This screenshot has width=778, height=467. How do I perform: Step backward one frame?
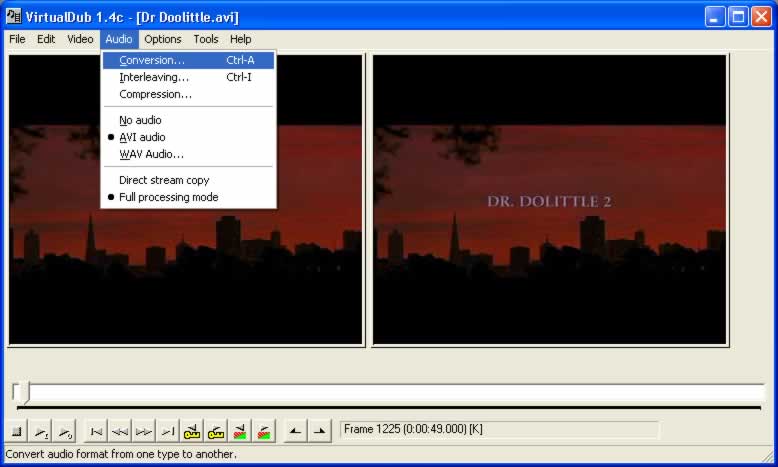(x=120, y=431)
